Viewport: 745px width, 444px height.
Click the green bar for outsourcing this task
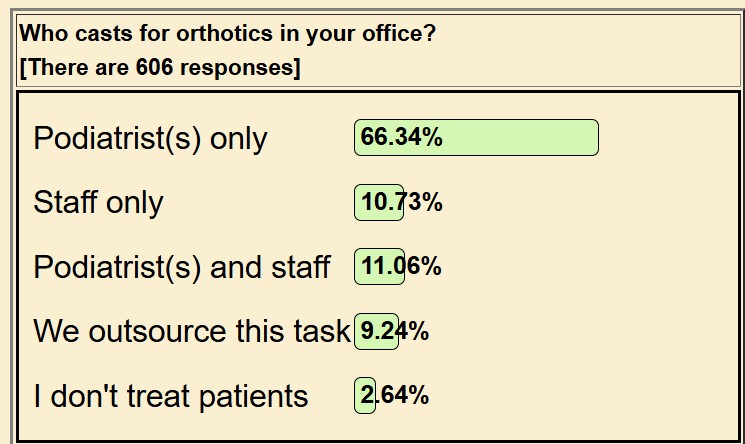pos(377,331)
